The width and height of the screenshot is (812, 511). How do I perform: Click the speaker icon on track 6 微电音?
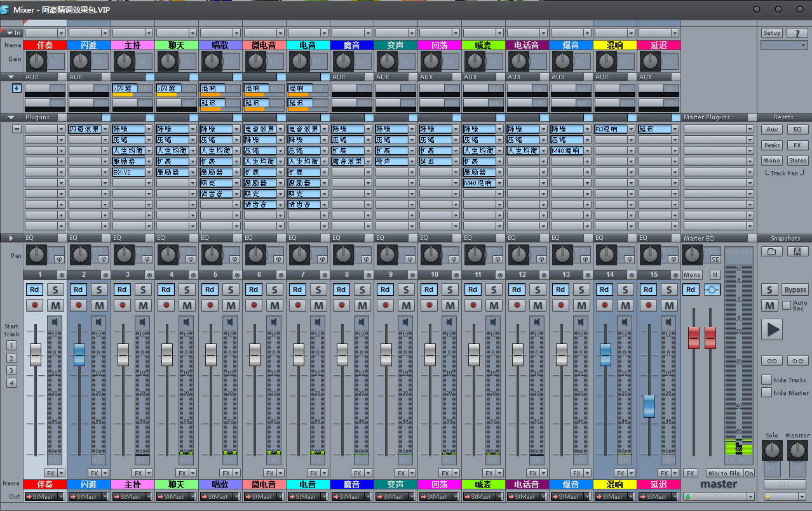click(x=274, y=322)
